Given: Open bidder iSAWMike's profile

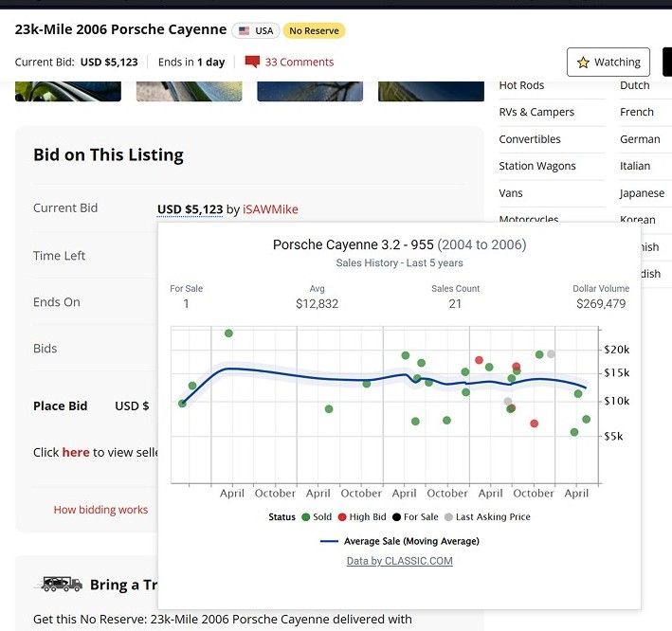Looking at the screenshot, I should [x=270, y=209].
